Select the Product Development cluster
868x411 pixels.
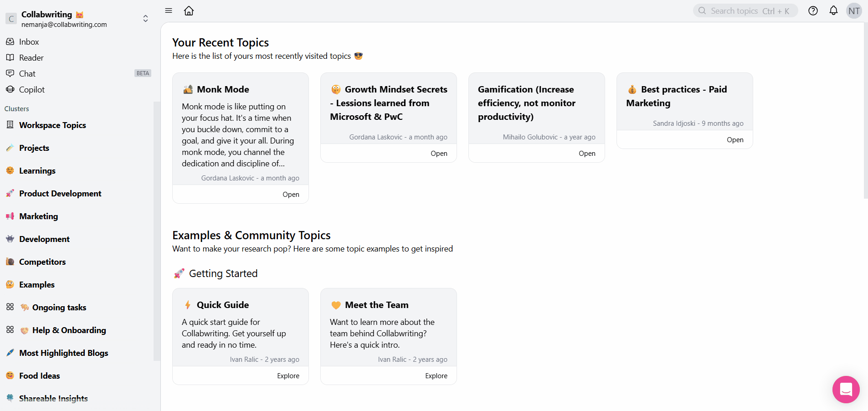[60, 194]
